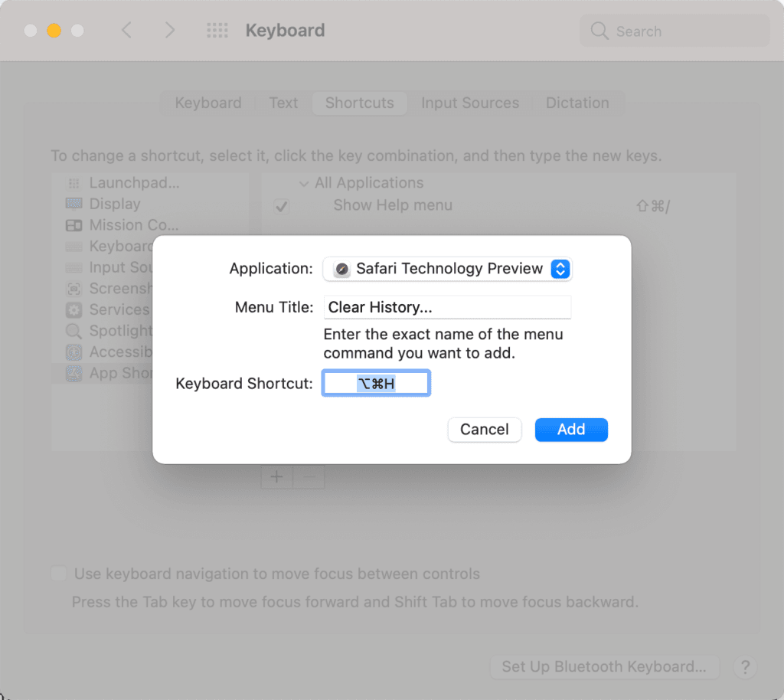784x700 pixels.
Task: Enable keyboard navigation checkbox
Action: (58, 573)
